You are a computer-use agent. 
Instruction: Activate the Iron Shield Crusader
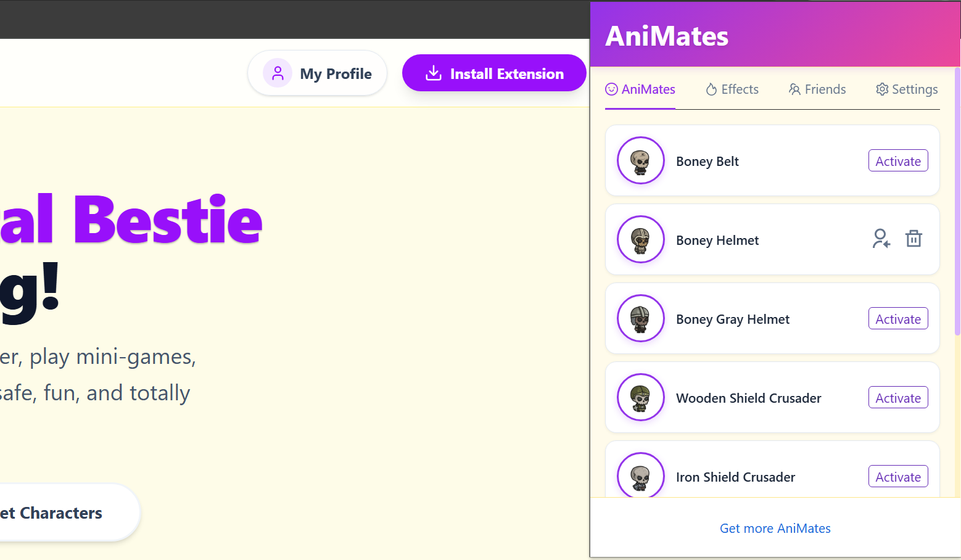pos(897,476)
